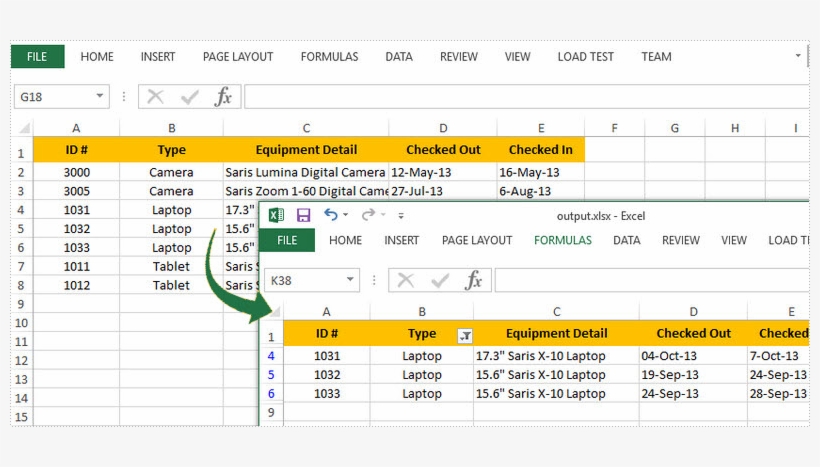Viewport: 820px width, 467px height.
Task: Cancel formula entry in output.xlsx
Action: (x=406, y=280)
